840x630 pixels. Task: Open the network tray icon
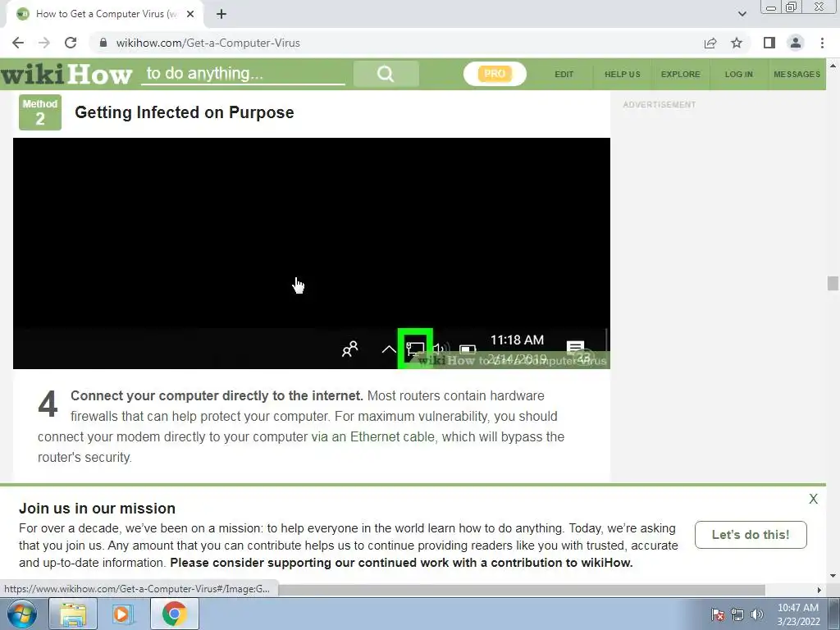click(x=737, y=614)
